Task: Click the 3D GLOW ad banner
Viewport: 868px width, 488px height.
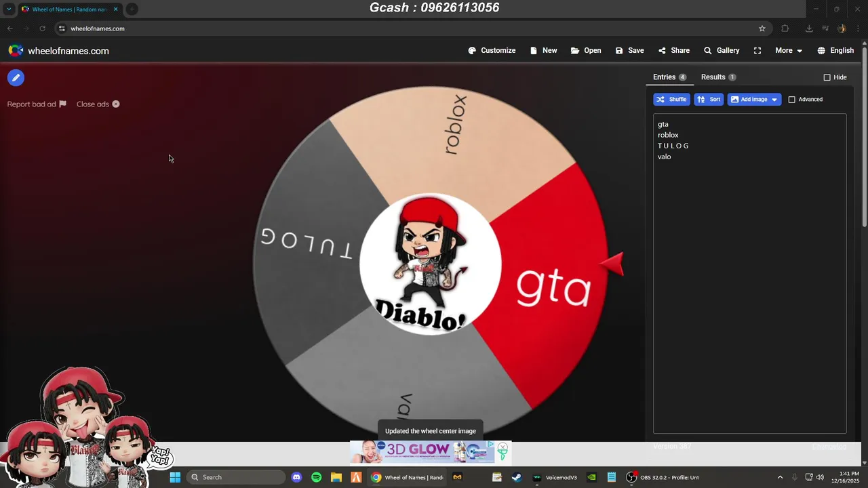Action: point(430,451)
